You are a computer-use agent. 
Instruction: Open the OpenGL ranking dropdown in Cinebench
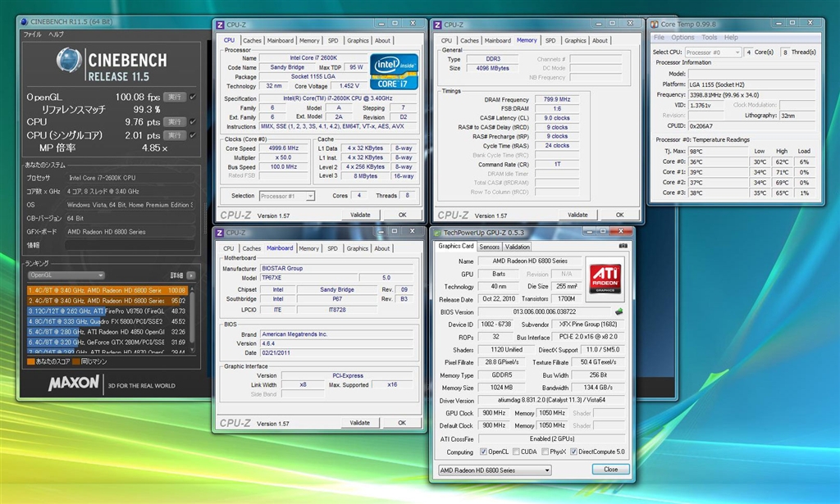[66, 275]
